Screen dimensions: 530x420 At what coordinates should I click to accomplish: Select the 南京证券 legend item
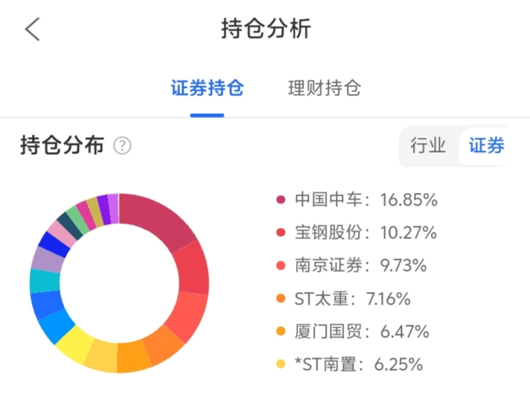pyautogui.click(x=360, y=266)
